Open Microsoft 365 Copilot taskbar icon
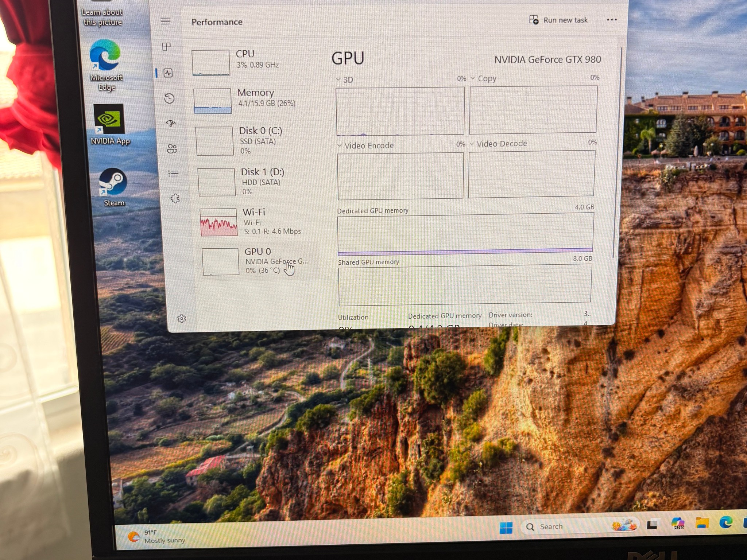The width and height of the screenshot is (747, 560). (678, 524)
